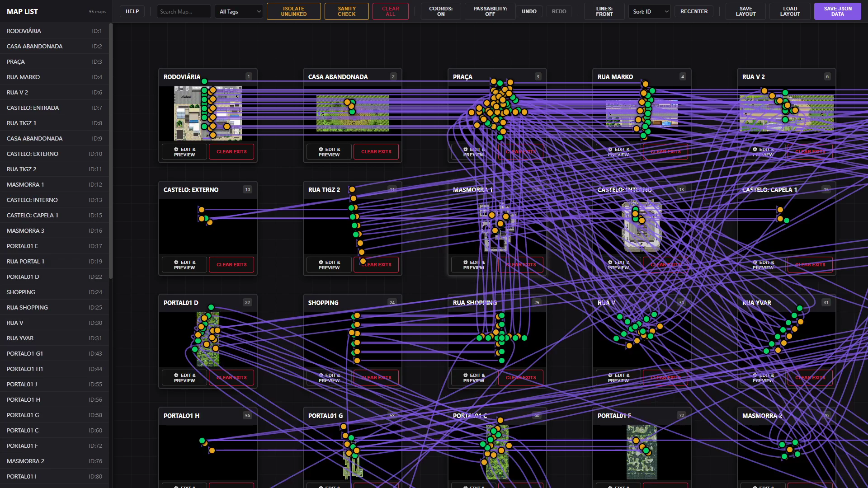This screenshot has width=868, height=488.
Task: Toggle the COORDS: ON button
Action: (x=441, y=11)
